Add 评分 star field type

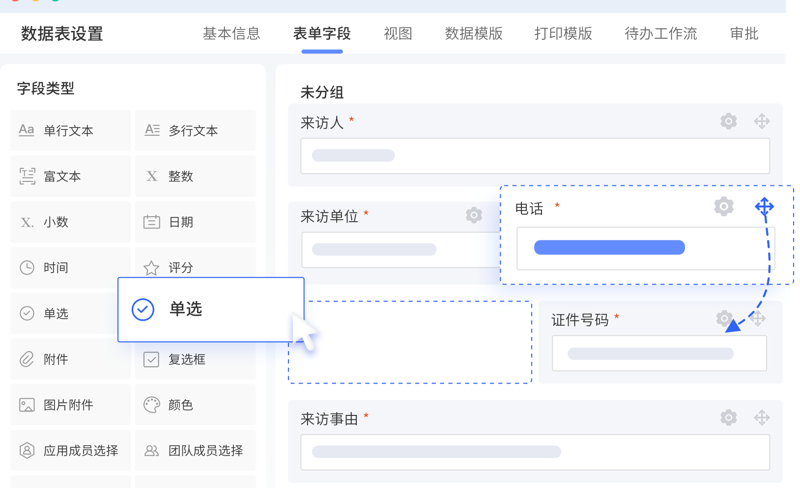point(195,266)
